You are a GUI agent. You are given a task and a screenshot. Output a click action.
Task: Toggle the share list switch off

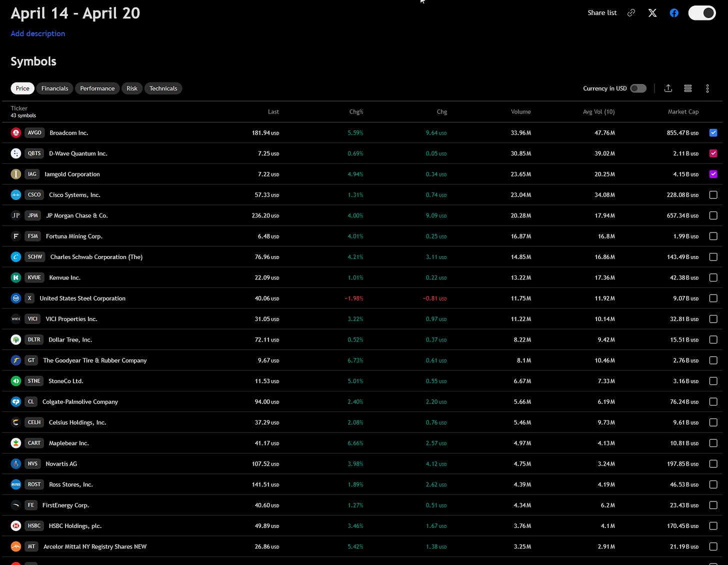tap(702, 13)
